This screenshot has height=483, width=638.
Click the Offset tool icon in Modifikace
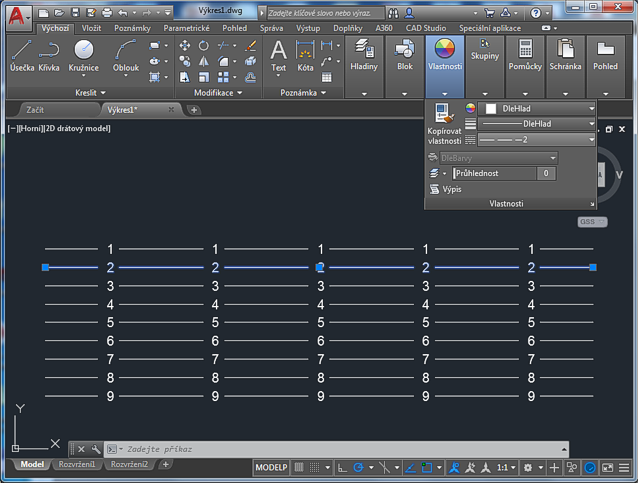click(251, 77)
